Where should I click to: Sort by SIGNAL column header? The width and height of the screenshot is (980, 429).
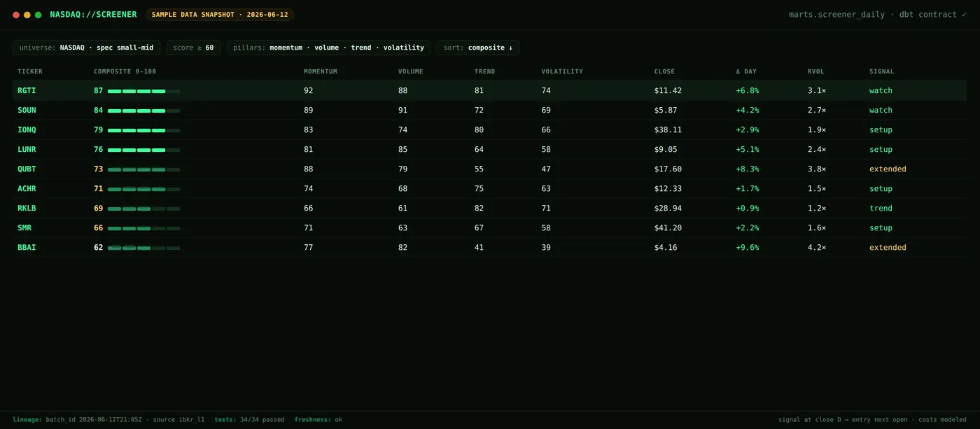click(882, 71)
